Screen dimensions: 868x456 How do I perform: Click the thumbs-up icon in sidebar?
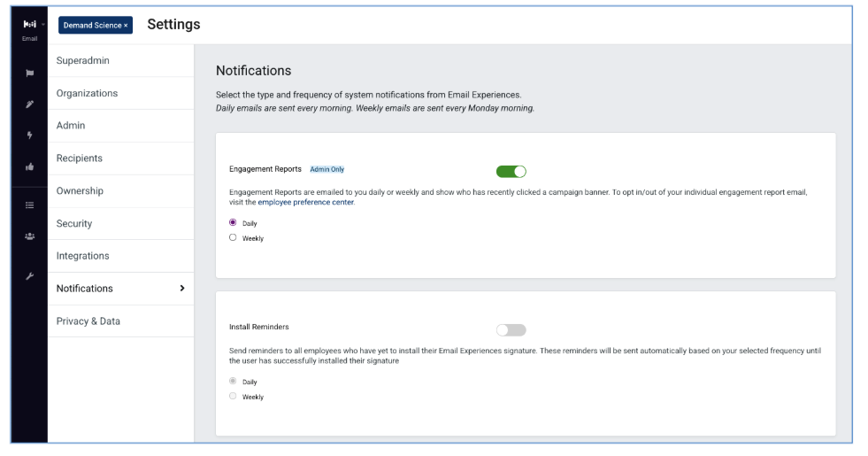(29, 166)
